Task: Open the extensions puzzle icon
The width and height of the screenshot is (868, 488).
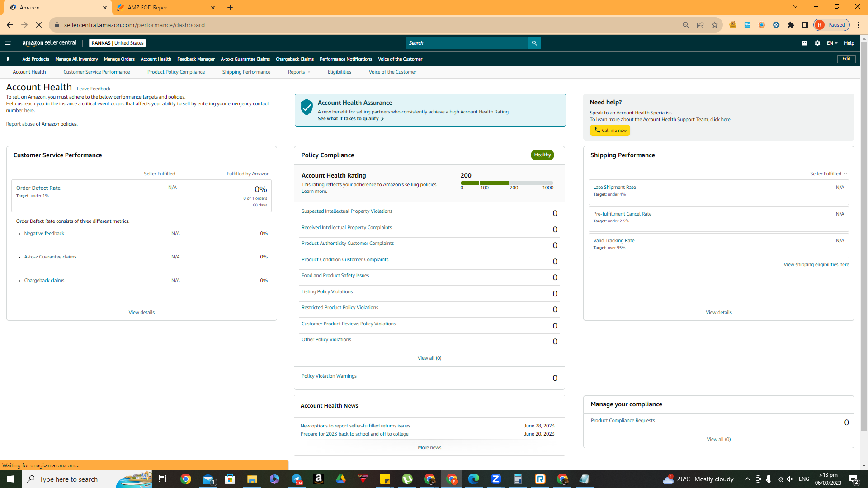Action: pyautogui.click(x=791, y=25)
